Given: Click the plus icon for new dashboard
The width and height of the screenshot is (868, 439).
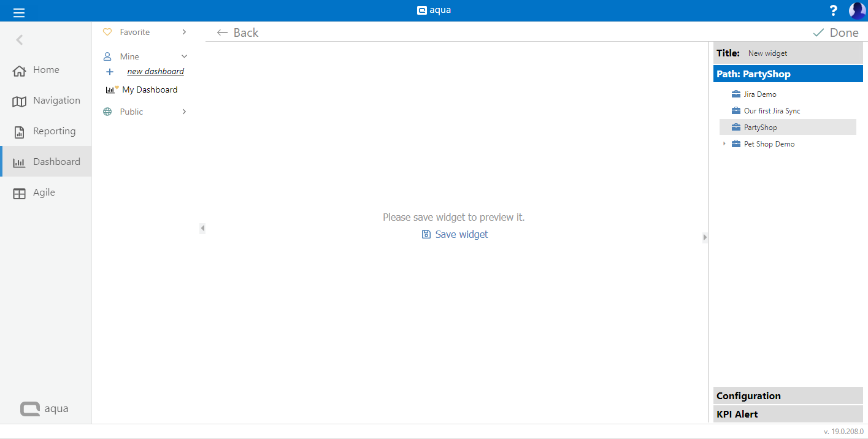Looking at the screenshot, I should pos(110,72).
